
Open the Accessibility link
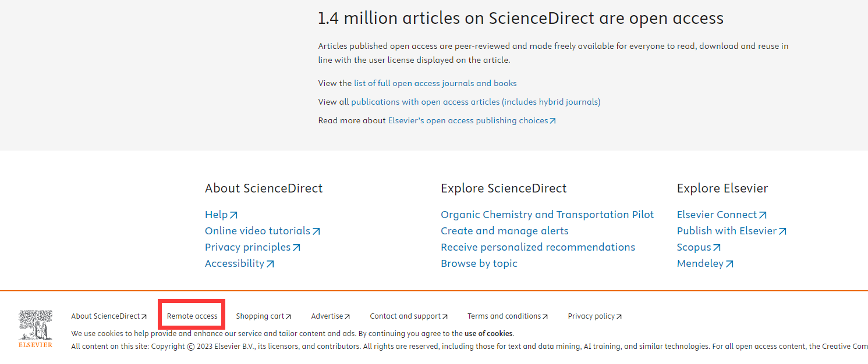239,263
